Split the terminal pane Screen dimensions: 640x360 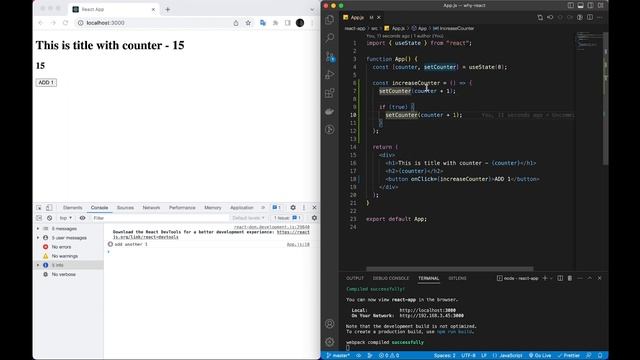pos(560,278)
